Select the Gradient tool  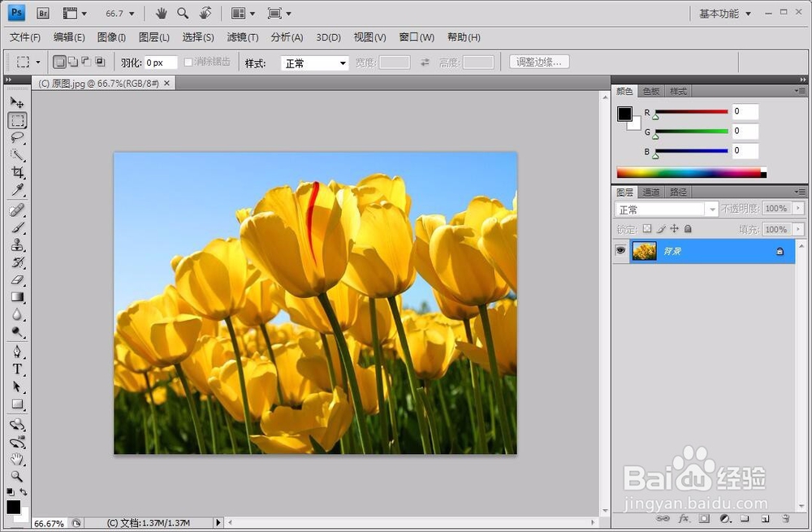[x=17, y=296]
